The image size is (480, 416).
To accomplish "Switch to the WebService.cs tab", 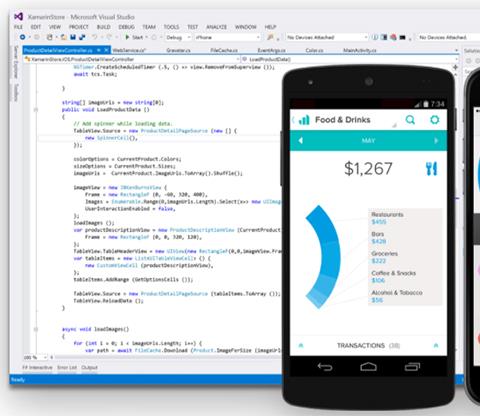I will 129,50.
